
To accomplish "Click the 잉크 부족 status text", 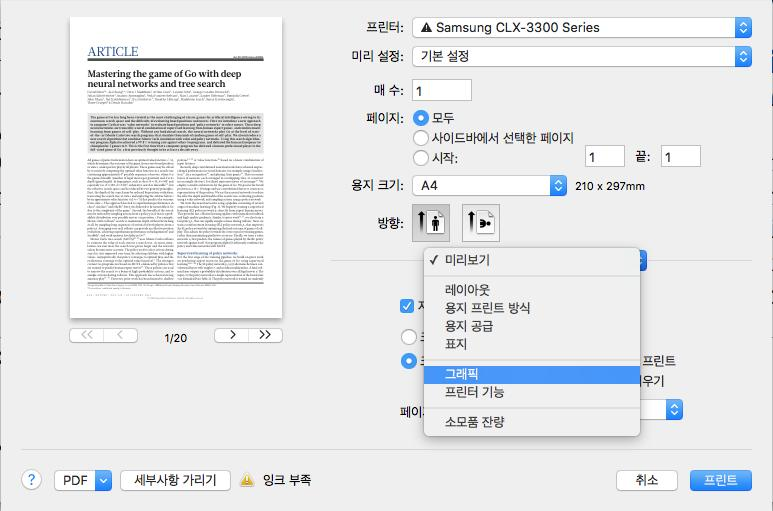I will [x=287, y=480].
